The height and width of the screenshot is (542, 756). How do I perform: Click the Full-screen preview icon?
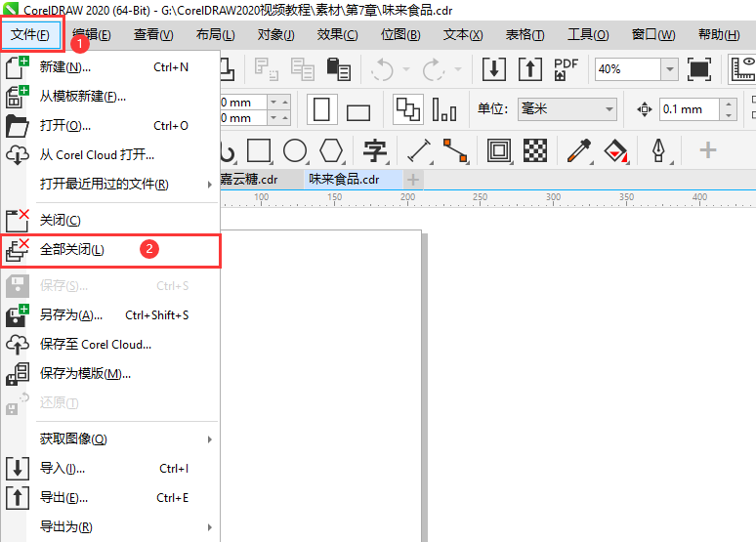[699, 69]
